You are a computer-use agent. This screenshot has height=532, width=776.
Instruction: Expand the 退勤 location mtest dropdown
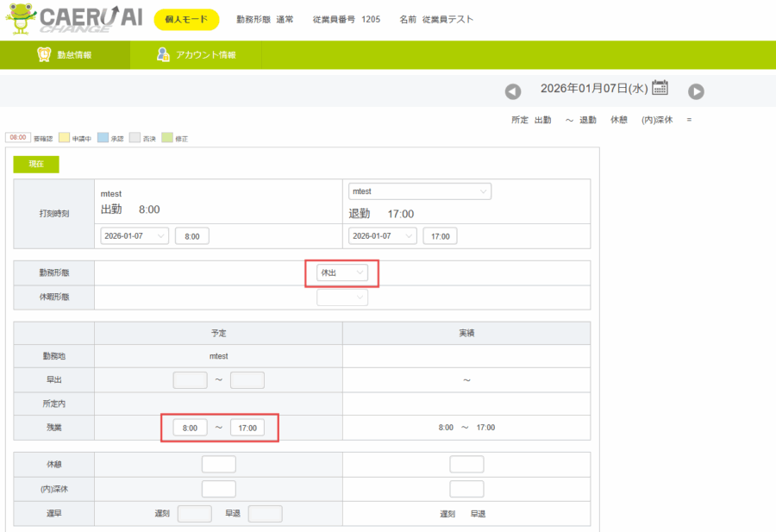(x=420, y=191)
